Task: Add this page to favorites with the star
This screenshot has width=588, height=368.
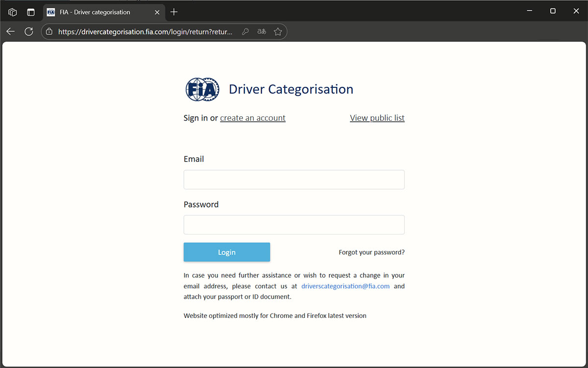Action: [x=278, y=31]
